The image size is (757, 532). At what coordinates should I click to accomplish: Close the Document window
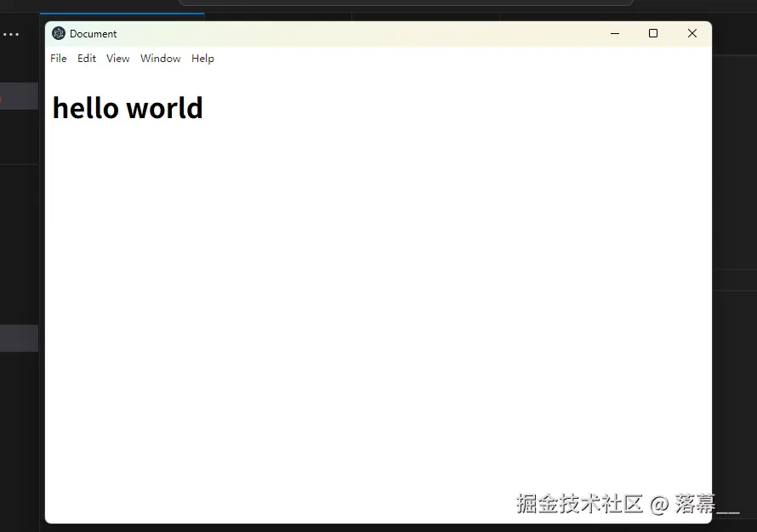(x=692, y=33)
